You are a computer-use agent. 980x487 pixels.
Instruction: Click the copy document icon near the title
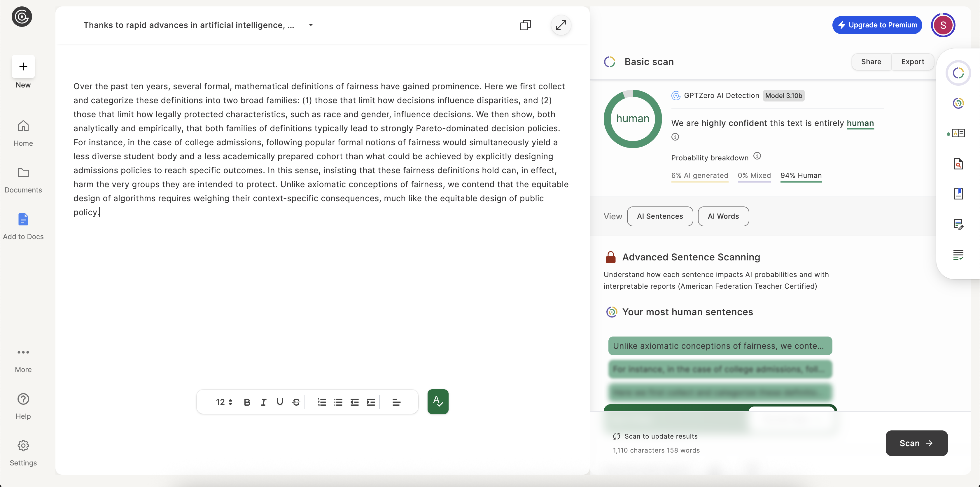point(525,25)
